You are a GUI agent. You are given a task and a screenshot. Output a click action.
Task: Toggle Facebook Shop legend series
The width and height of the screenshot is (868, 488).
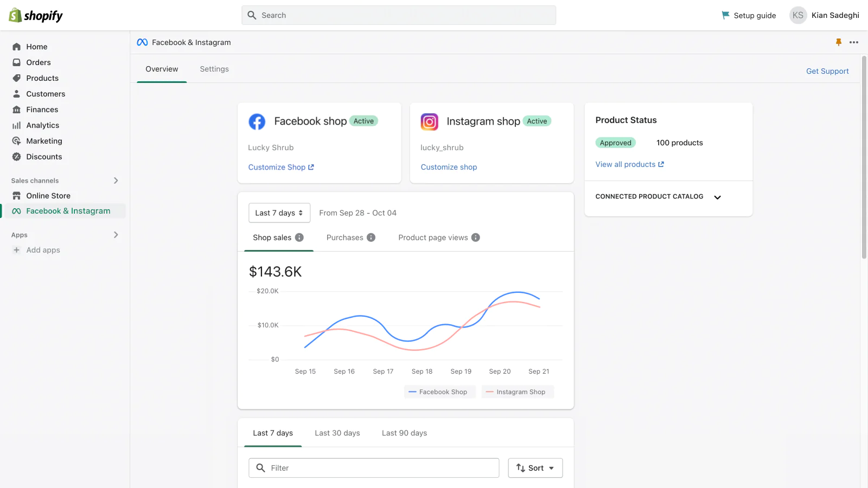[439, 392]
